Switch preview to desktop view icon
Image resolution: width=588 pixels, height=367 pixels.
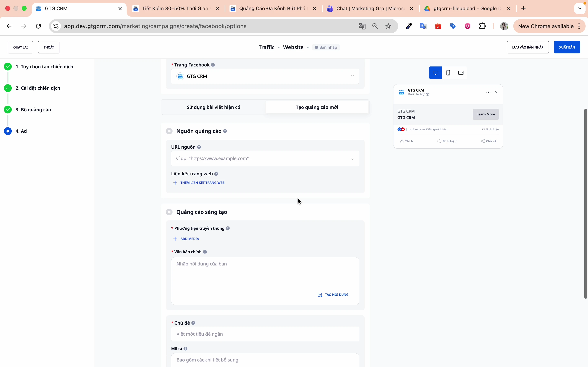435,73
